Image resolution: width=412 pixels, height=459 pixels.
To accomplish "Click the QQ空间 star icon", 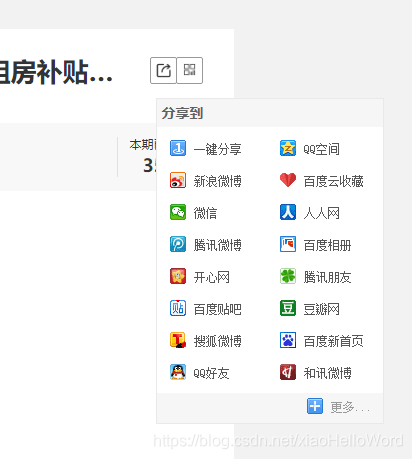I will (x=288, y=148).
